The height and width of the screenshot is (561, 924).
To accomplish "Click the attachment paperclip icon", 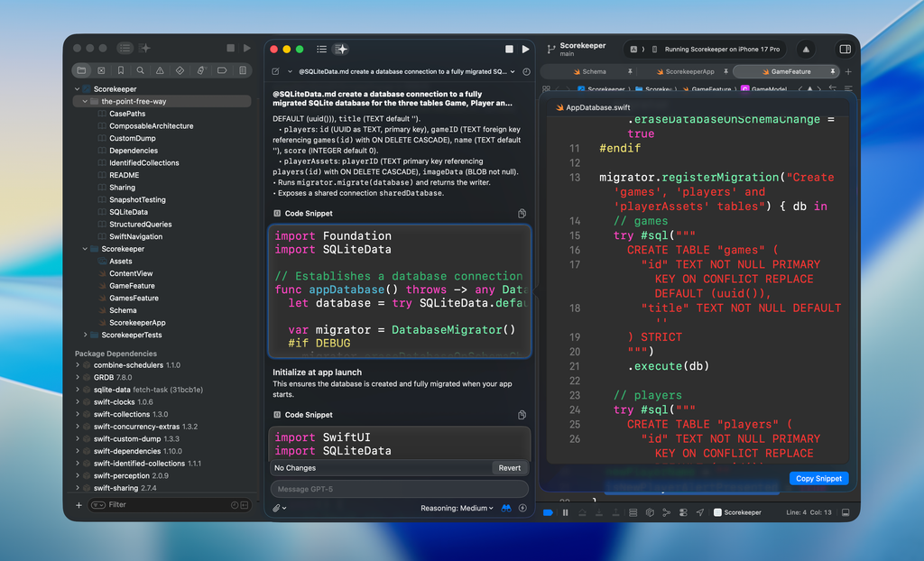I will [x=277, y=508].
